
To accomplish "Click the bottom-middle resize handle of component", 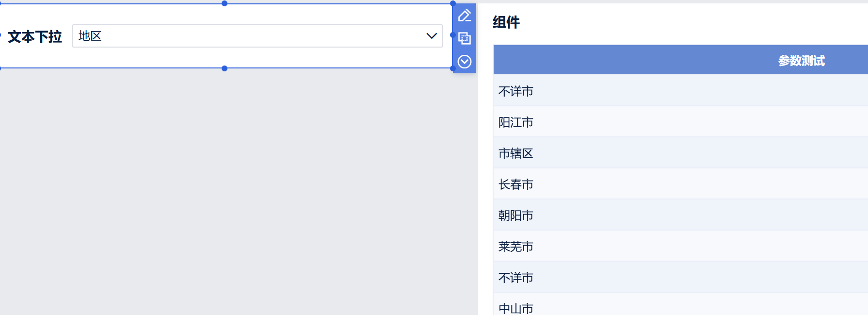I will click(225, 68).
